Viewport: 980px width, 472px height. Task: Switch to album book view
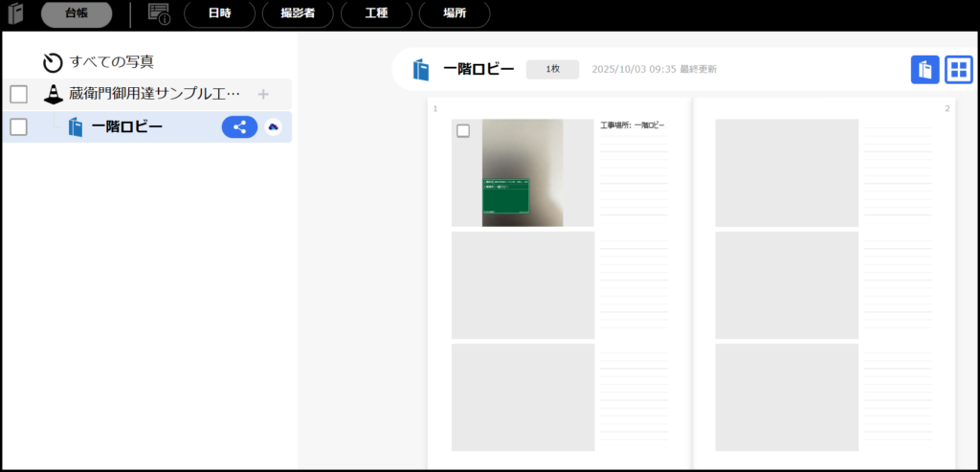tap(924, 69)
